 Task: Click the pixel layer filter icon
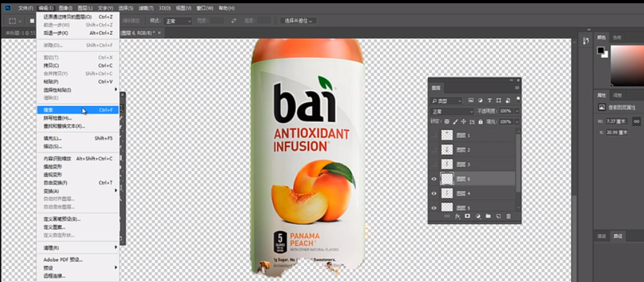point(471,100)
